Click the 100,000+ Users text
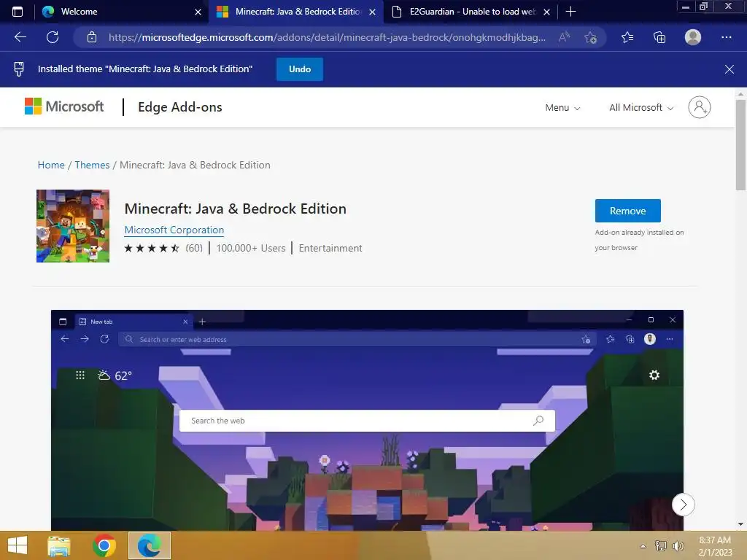Viewport: 747px width, 560px height. [251, 248]
